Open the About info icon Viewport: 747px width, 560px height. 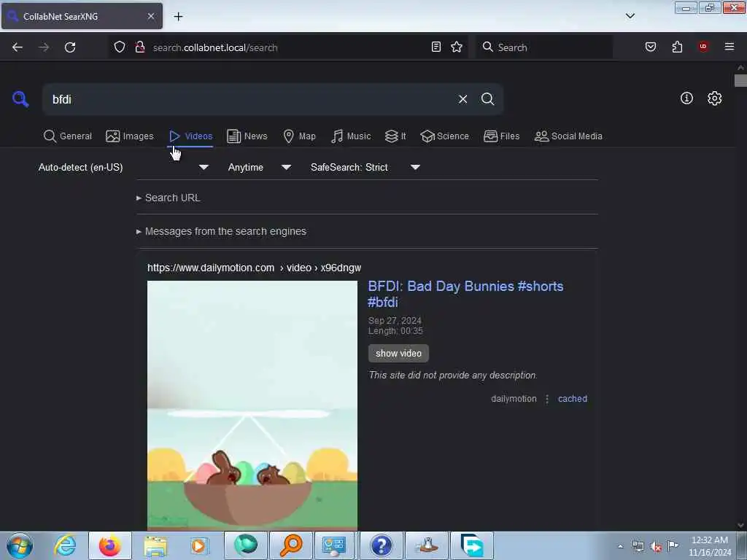click(x=686, y=98)
